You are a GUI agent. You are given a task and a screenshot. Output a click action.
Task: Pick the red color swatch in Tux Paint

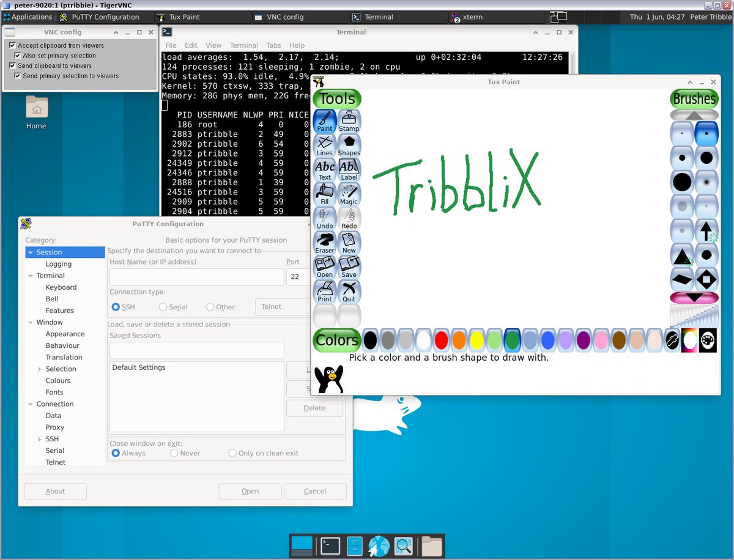pos(442,341)
